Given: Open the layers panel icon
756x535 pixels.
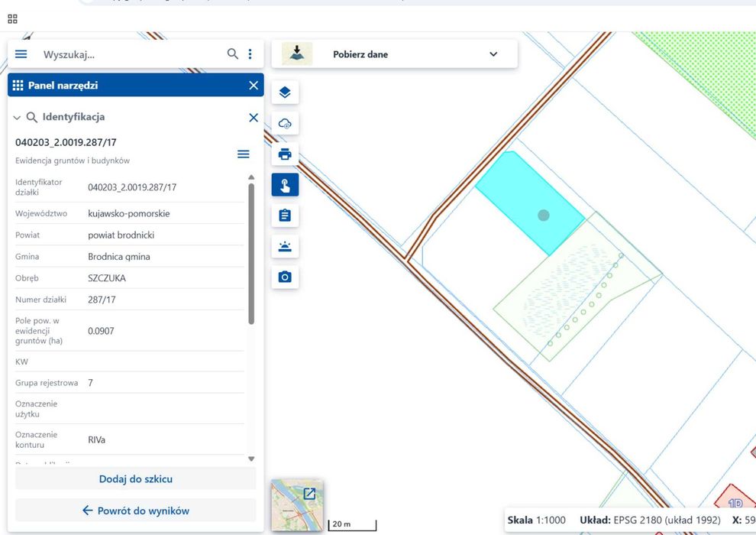Looking at the screenshot, I should click(x=285, y=92).
